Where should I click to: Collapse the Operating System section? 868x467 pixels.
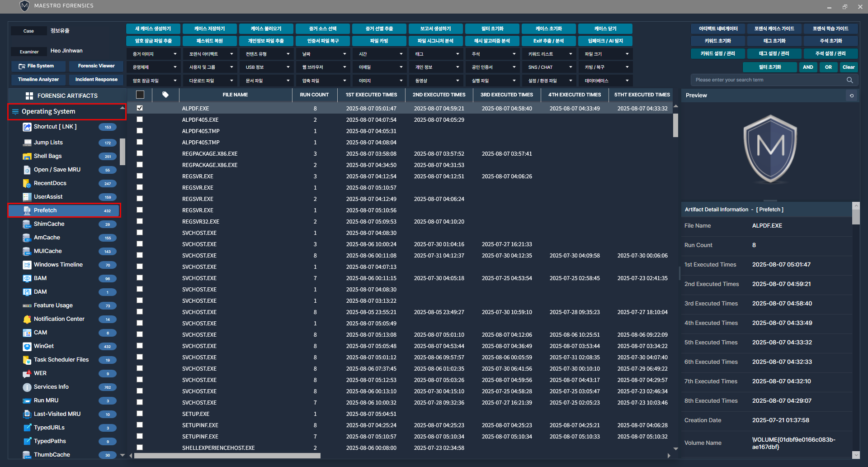[122, 109]
